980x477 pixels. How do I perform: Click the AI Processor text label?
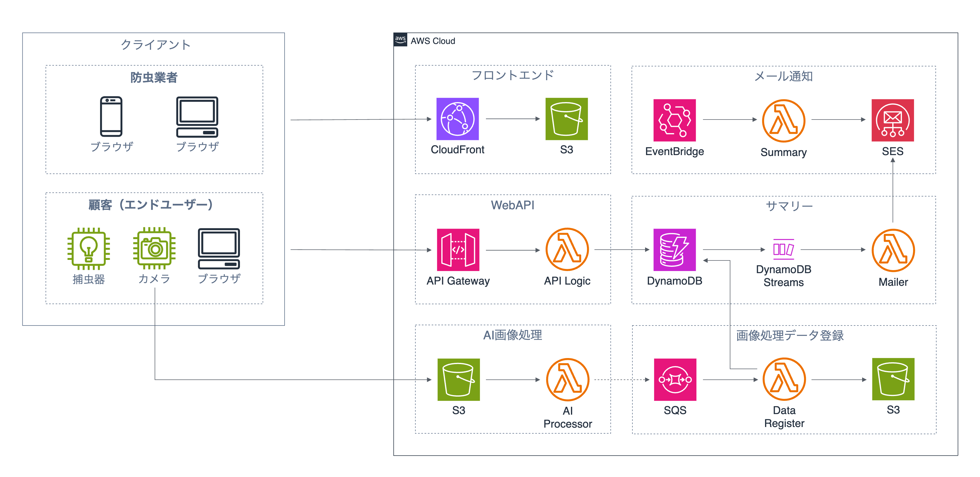pos(567,417)
